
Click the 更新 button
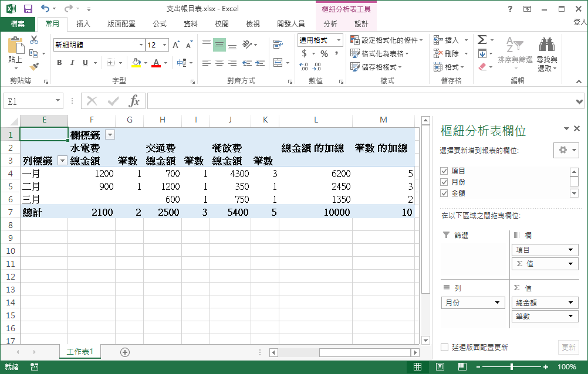pos(569,347)
